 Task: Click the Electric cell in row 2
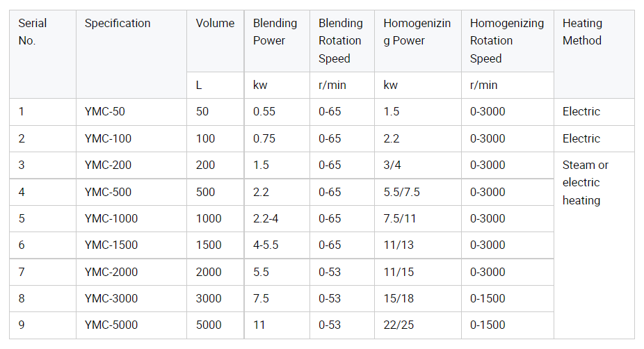594,139
